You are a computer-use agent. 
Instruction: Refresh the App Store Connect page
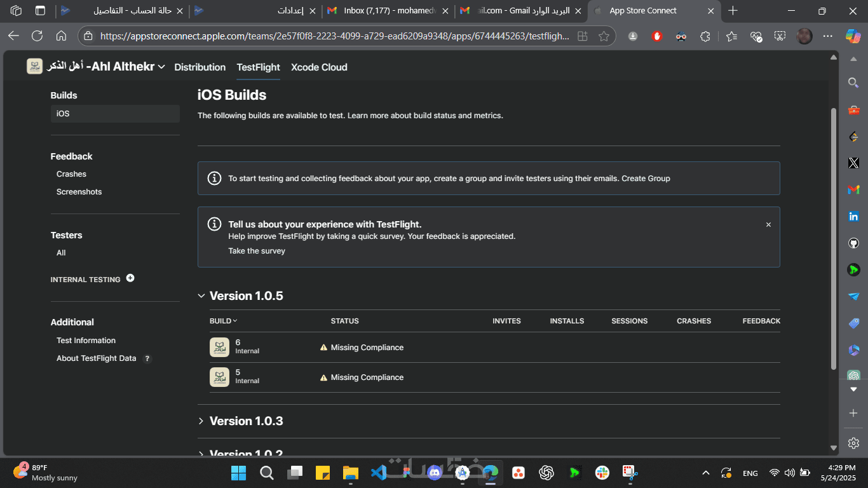[x=37, y=36]
